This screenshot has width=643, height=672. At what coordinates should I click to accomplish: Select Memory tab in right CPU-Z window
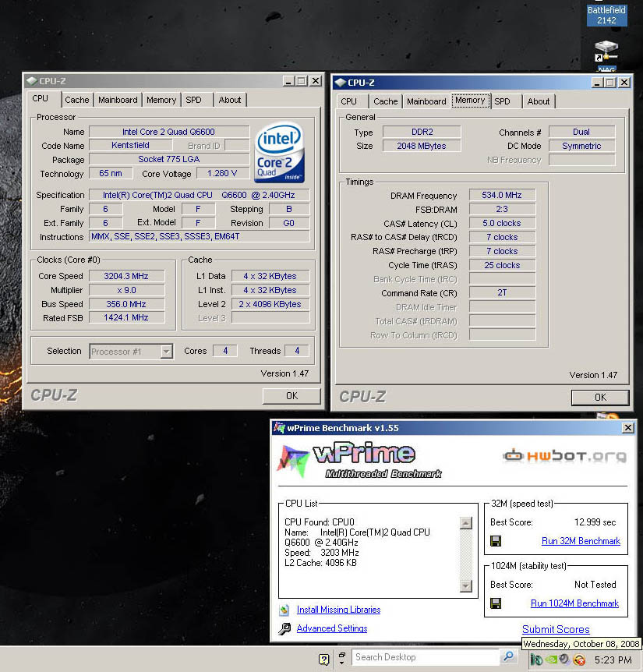(470, 101)
